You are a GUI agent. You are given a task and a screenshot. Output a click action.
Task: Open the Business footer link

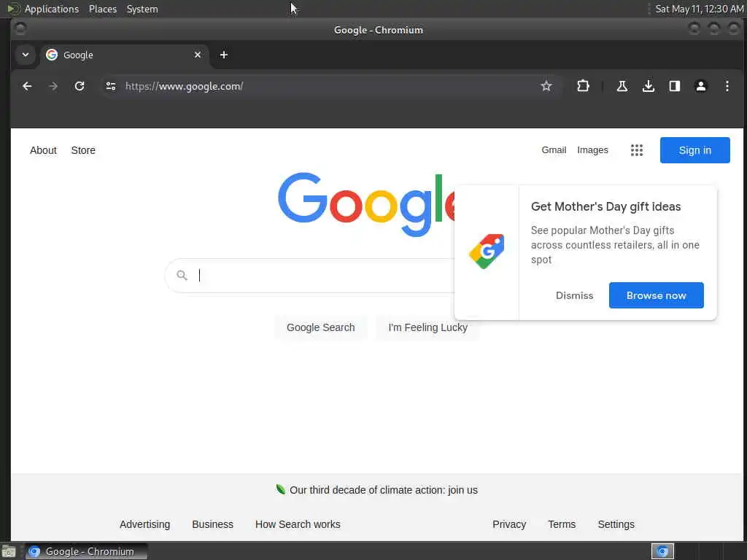[212, 524]
